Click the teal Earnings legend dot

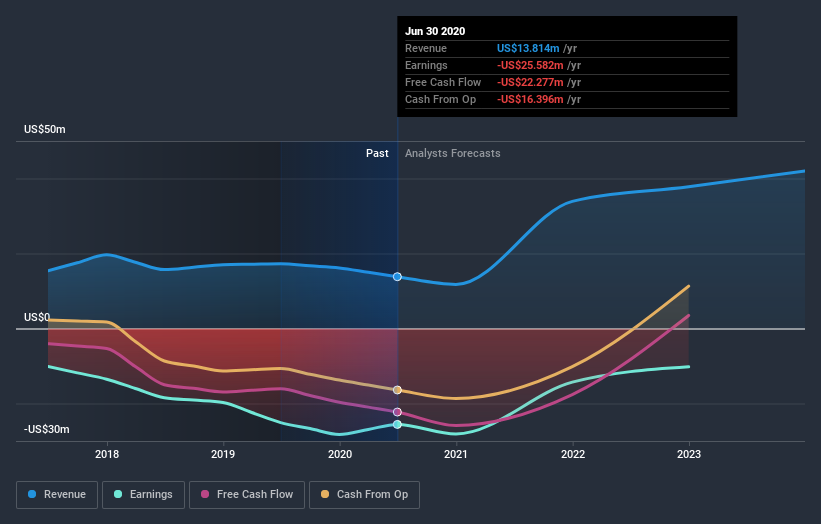tap(118, 494)
